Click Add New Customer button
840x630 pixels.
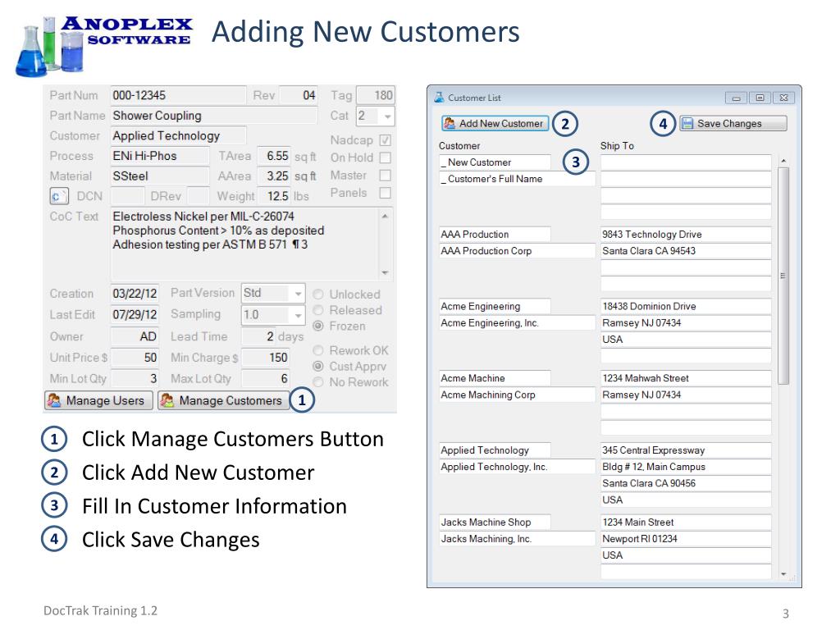point(495,123)
